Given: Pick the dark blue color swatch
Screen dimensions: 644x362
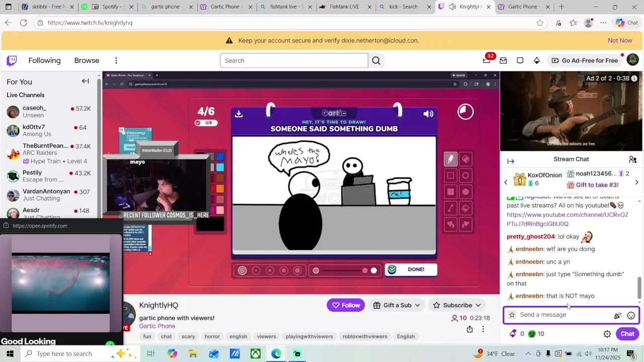Looking at the screenshot, I should point(220,157).
